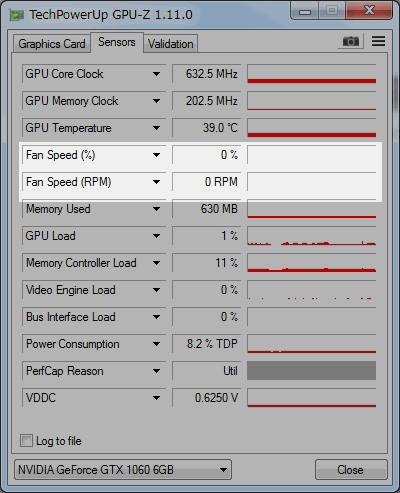Screen dimensions: 400x493
Task: Click the Memory Controller Load graph
Action: [x=312, y=263]
